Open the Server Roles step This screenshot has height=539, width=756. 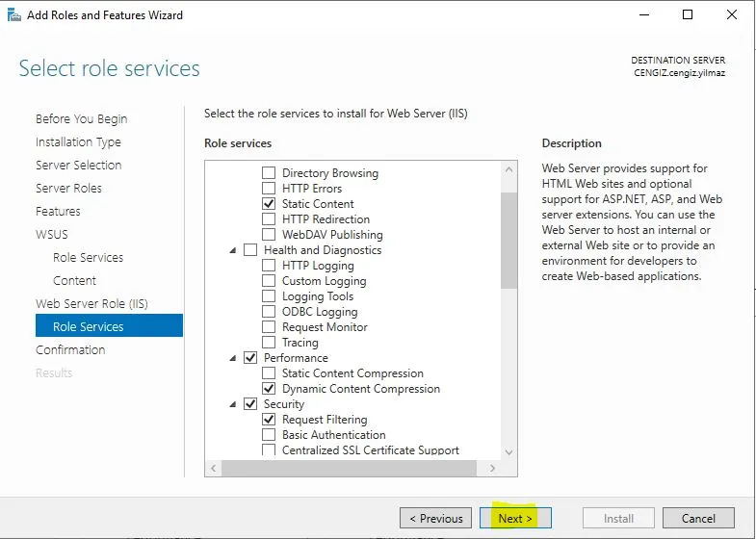(68, 188)
